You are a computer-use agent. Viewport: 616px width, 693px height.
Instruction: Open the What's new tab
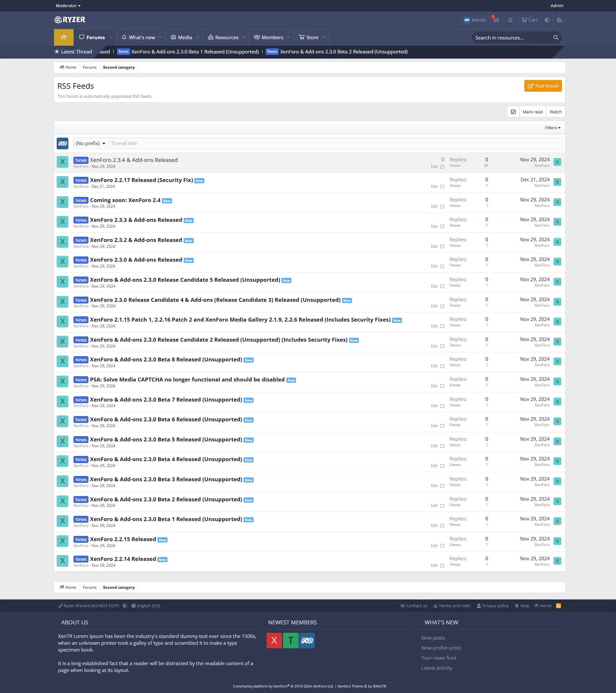point(139,37)
